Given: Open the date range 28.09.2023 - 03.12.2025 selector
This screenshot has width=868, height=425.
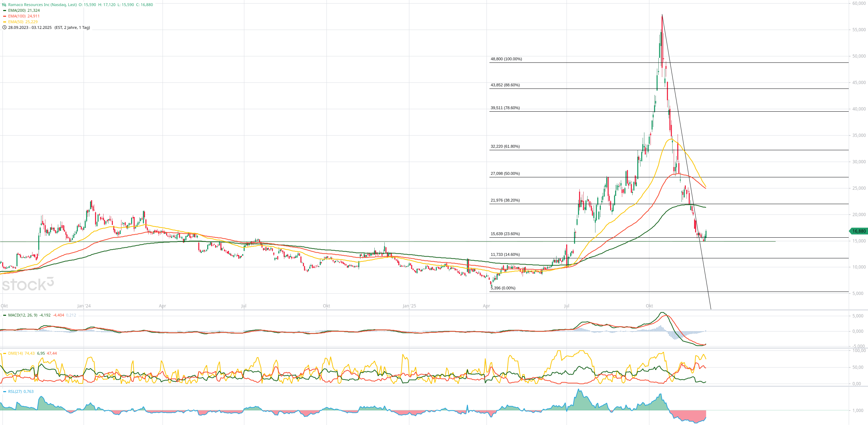Looking at the screenshot, I should tap(30, 27).
